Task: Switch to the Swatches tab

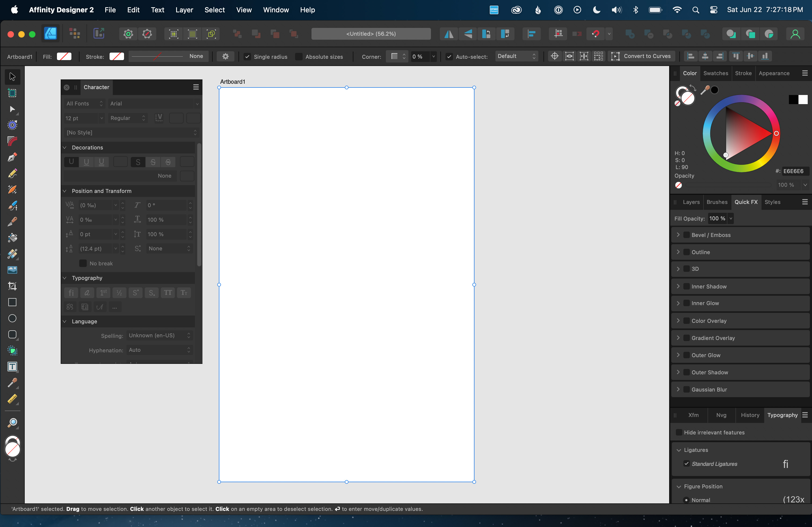Action: 715,73
